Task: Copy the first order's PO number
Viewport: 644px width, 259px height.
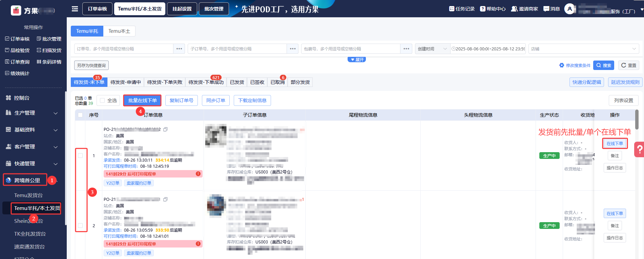Action: (166, 129)
